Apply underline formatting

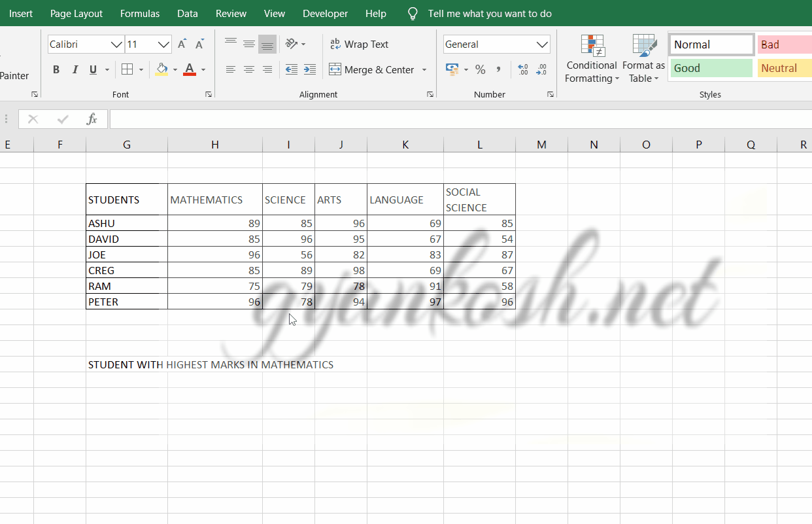(92, 69)
